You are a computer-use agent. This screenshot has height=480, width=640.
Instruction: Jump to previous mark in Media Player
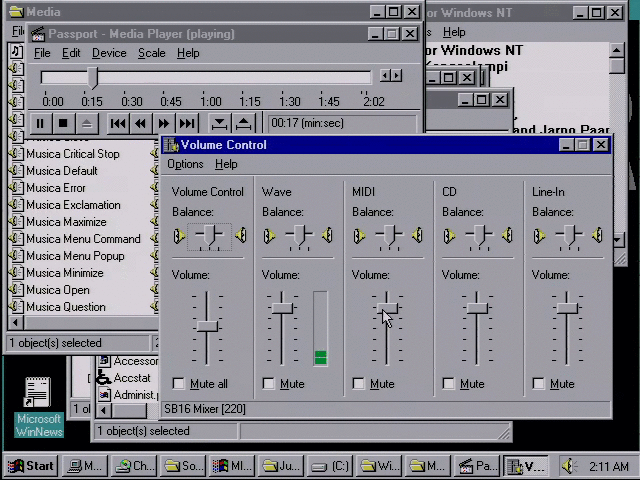coord(118,123)
